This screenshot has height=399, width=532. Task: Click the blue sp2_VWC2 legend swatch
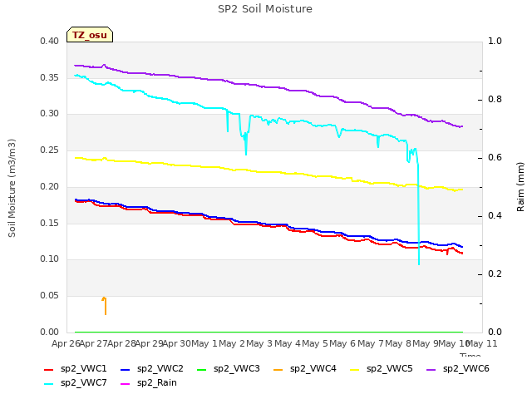point(126,369)
